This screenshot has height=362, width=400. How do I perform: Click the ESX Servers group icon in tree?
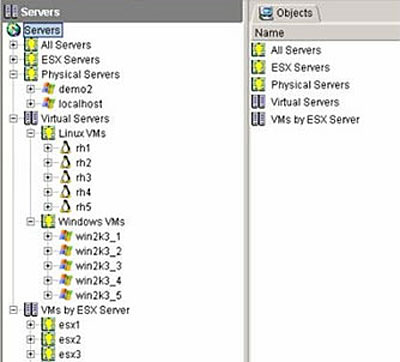coord(31,60)
